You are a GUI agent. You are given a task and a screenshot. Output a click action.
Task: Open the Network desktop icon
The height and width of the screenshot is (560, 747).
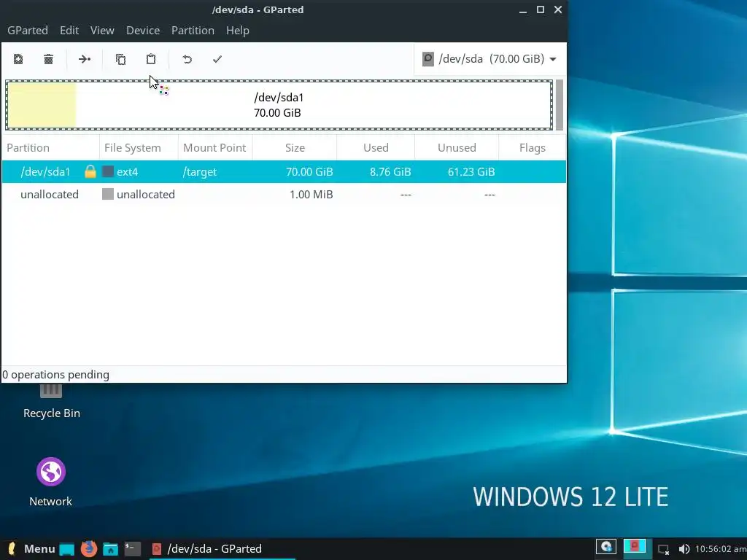[x=50, y=482]
